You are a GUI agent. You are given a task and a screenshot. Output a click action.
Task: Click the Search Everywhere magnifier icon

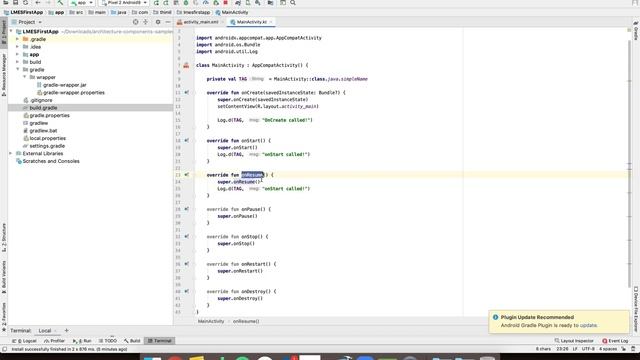(293, 3)
